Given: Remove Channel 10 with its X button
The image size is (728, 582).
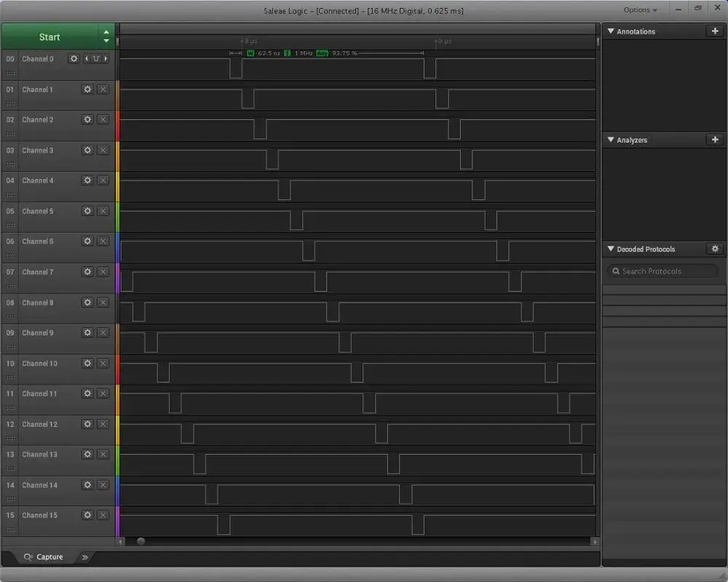Looking at the screenshot, I should [x=103, y=363].
